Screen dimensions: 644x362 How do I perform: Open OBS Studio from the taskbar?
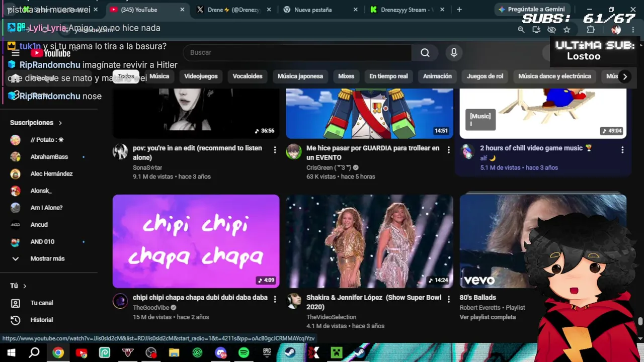point(151,352)
